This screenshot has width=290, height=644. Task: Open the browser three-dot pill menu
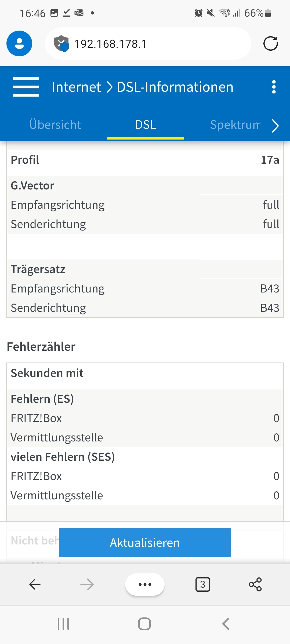coord(145,584)
